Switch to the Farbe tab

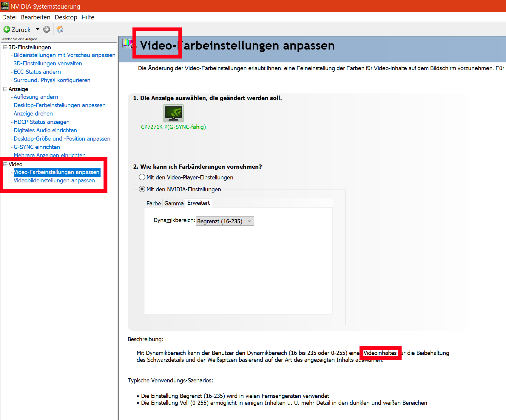(x=154, y=203)
